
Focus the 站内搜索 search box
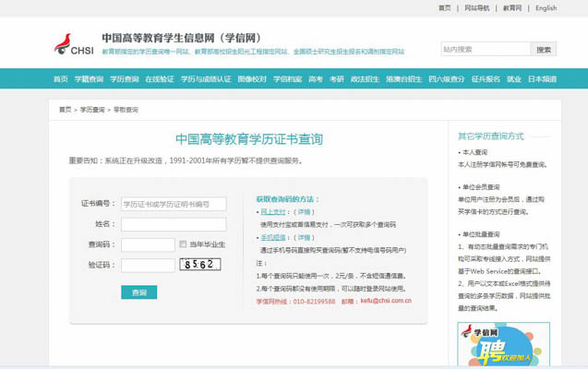484,49
